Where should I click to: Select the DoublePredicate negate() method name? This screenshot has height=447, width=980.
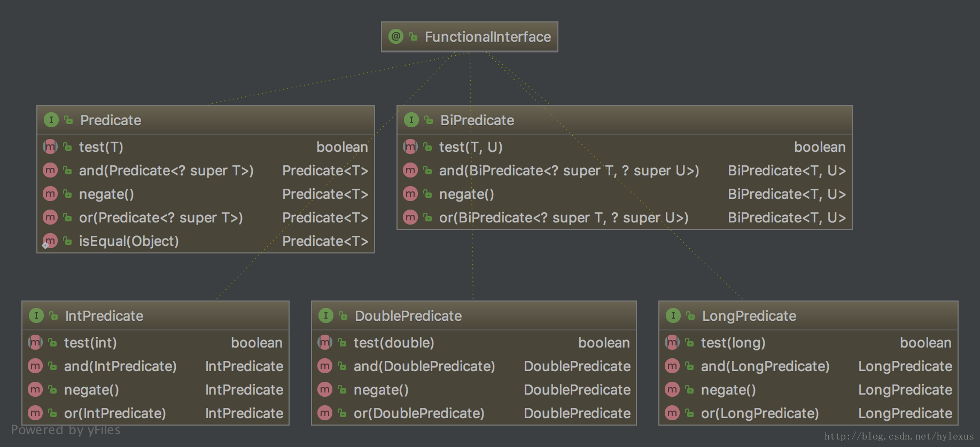(x=381, y=390)
